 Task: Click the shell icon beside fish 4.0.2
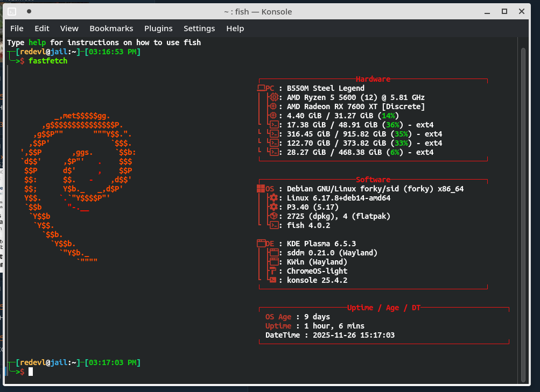274,225
